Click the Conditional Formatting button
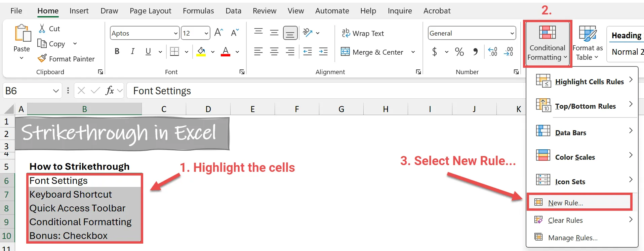644x251 pixels. click(547, 44)
